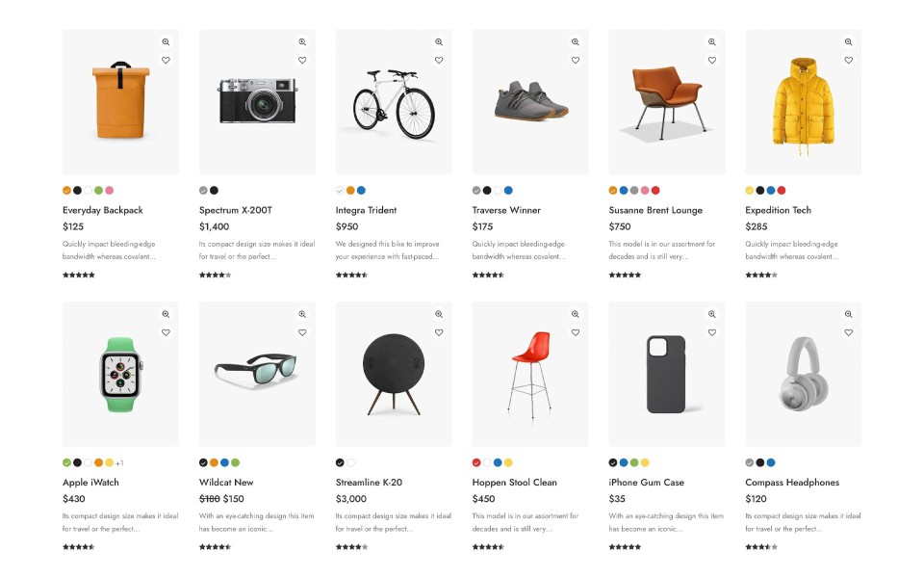
Task: Favorite the Traverse Winner shoes
Action: (576, 61)
